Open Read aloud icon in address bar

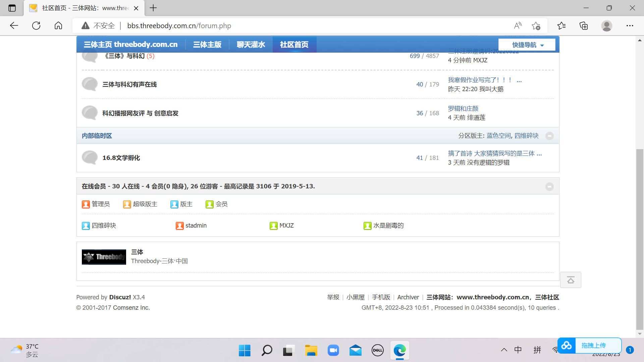click(518, 25)
